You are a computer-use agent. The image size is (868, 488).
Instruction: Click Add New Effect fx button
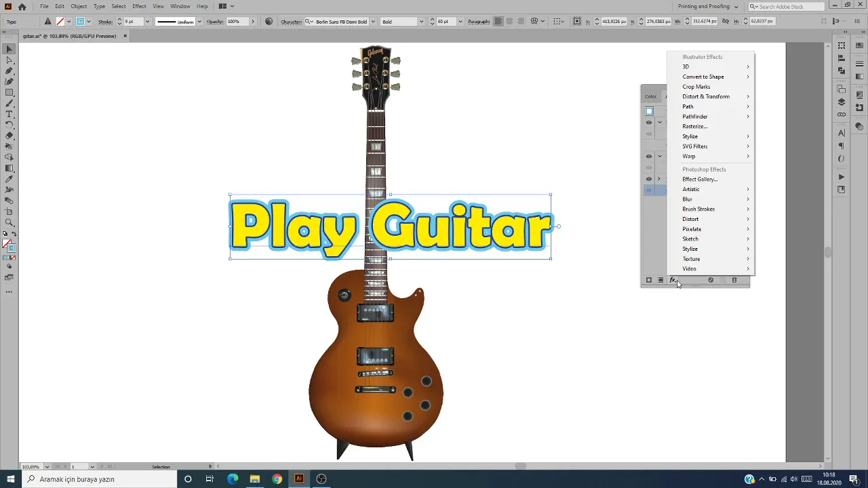[x=673, y=280]
